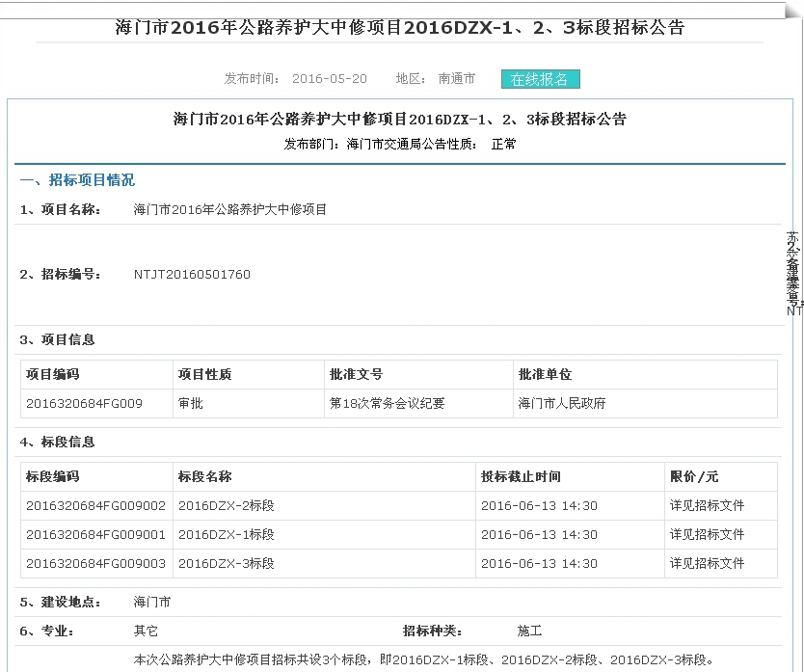Select publish date 2016-05-20 text
This screenshot has height=672, width=804.
pyautogui.click(x=330, y=78)
